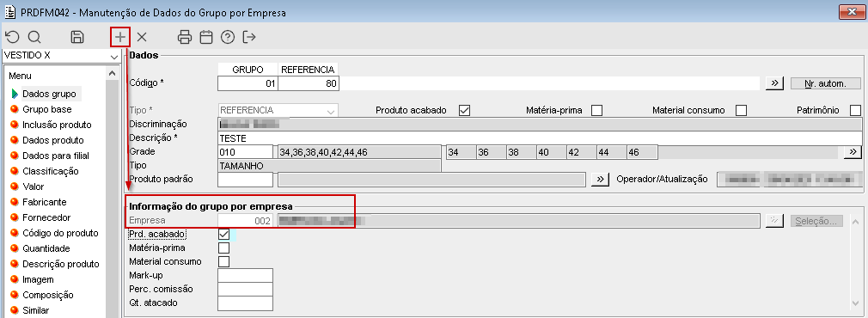Toggle top Matéria-prima checkbox in Dados
The image size is (868, 318).
tap(596, 110)
